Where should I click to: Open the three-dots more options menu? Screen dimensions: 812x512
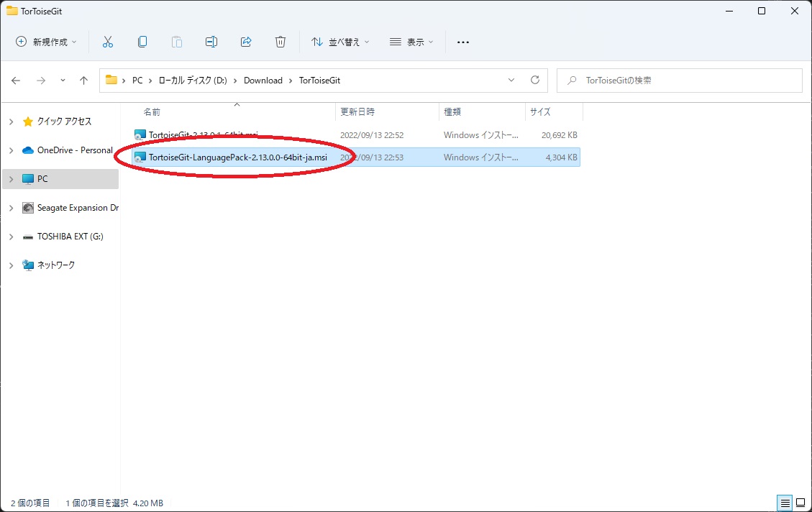tap(463, 42)
